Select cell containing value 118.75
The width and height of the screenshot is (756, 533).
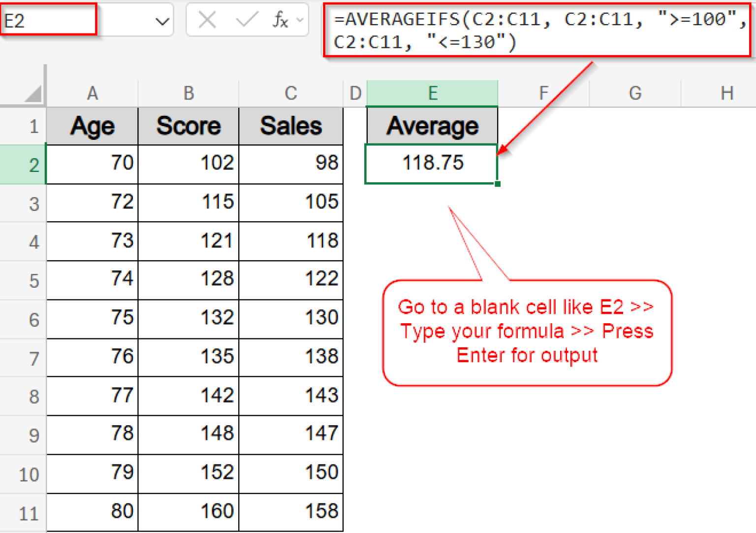(432, 163)
